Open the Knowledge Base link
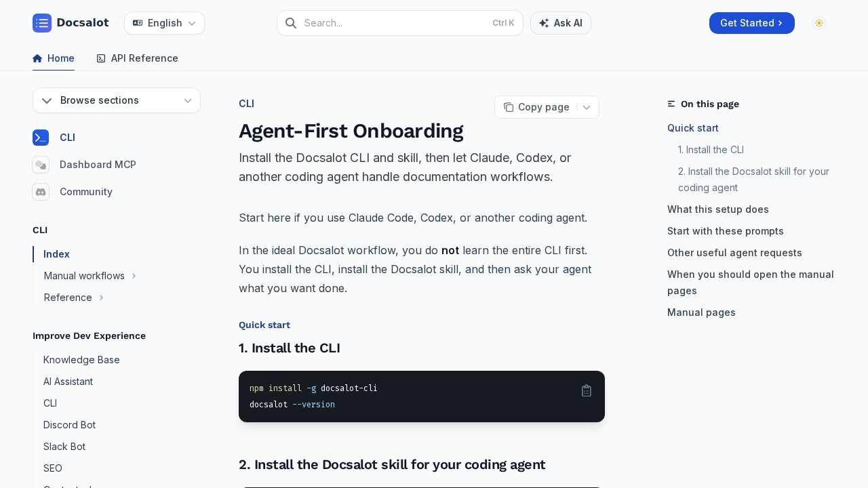Screen dimensions: 868x488 (x=81, y=360)
